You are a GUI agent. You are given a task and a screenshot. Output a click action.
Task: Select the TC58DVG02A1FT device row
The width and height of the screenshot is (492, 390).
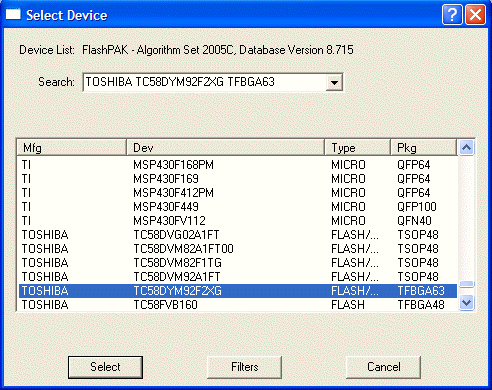point(238,235)
